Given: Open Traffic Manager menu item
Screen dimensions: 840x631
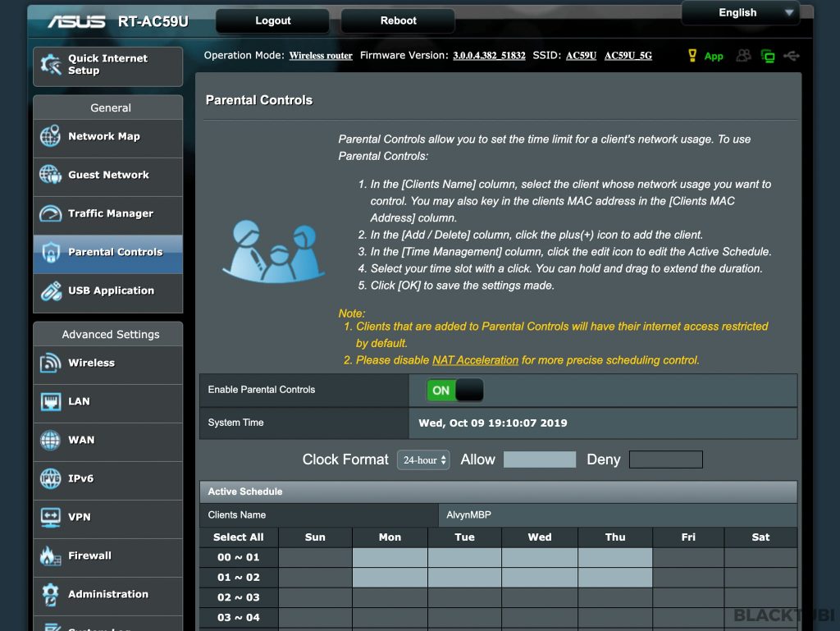Looking at the screenshot, I should (107, 213).
